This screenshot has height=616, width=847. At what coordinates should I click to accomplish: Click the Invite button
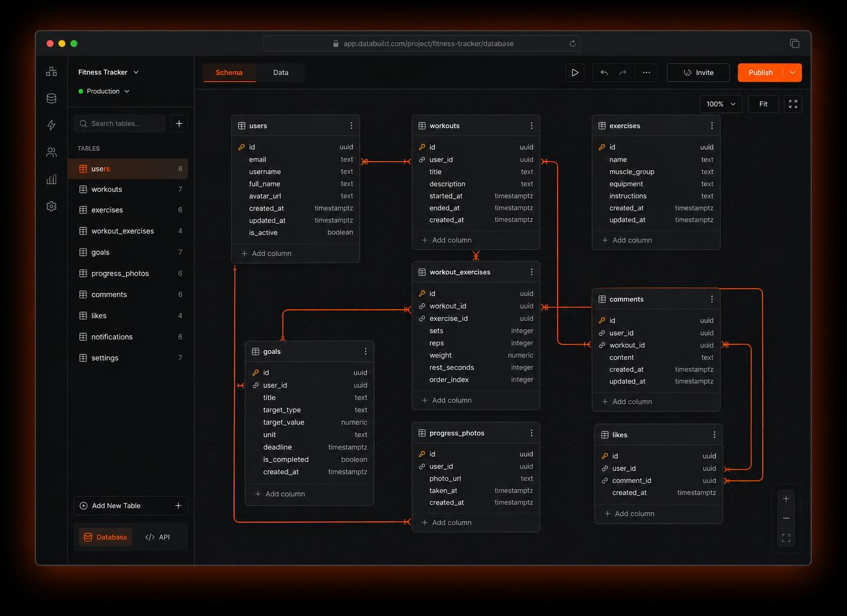698,73
